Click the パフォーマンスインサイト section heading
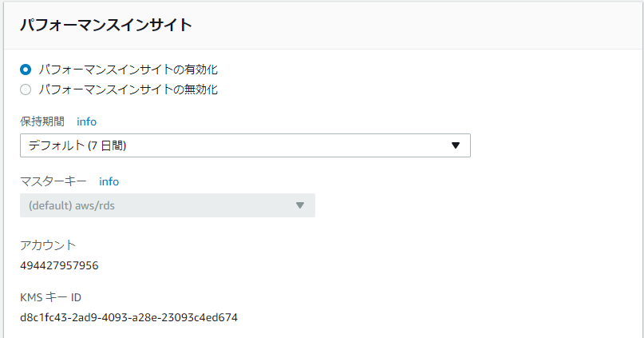The image size is (644, 338). (x=106, y=25)
